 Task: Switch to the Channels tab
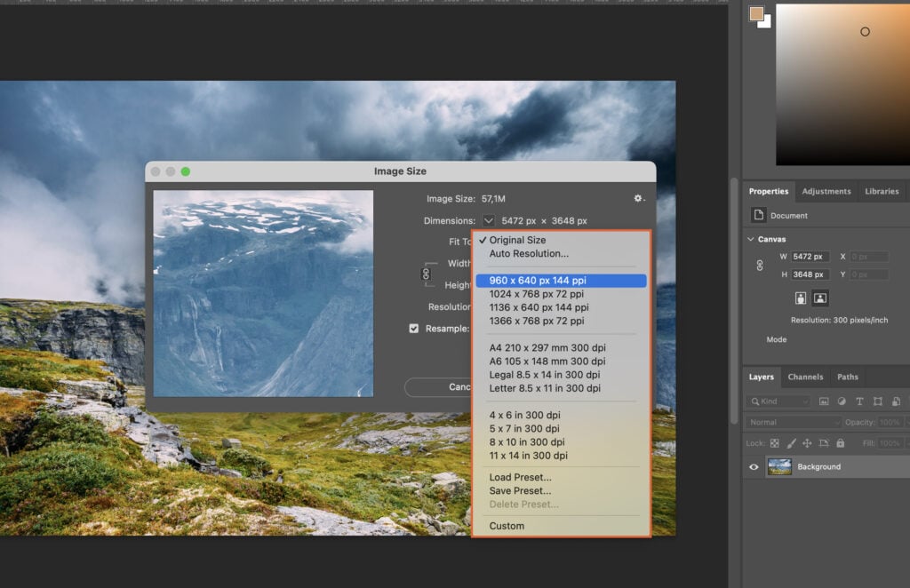805,377
